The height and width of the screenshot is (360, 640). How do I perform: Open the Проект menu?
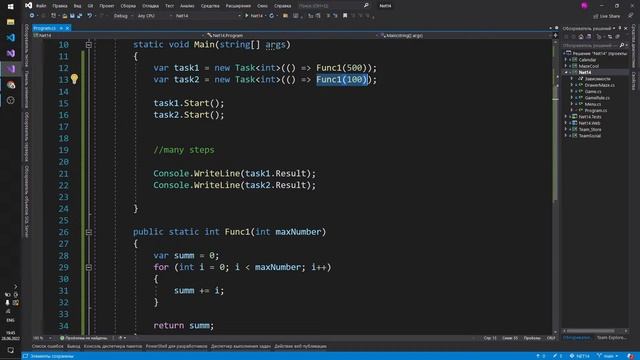point(107,6)
